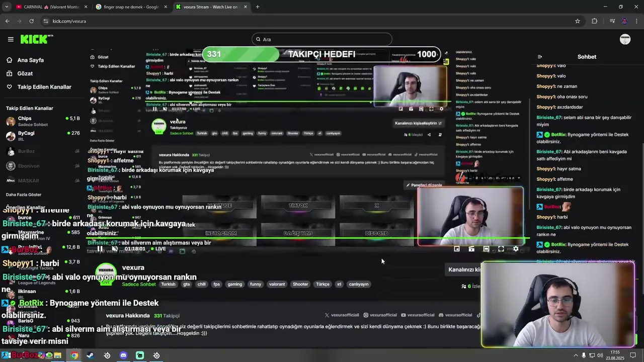
Task: Open a new browser tab
Action: (x=258, y=7)
